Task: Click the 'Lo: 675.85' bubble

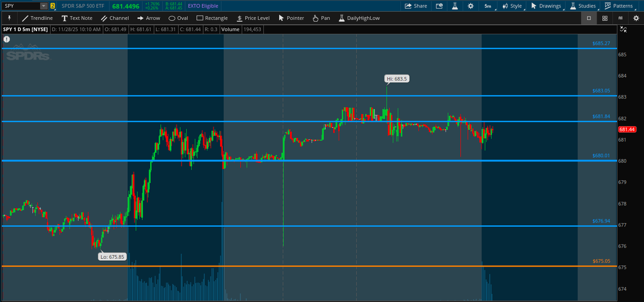Action: coord(113,256)
